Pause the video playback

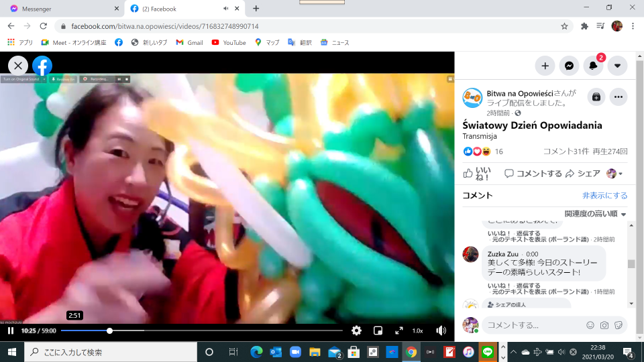[x=11, y=330]
